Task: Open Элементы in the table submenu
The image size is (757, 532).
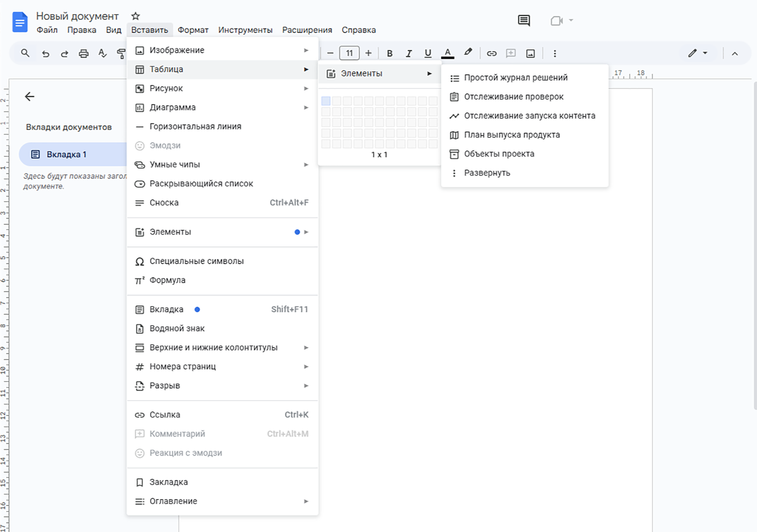Action: click(379, 73)
